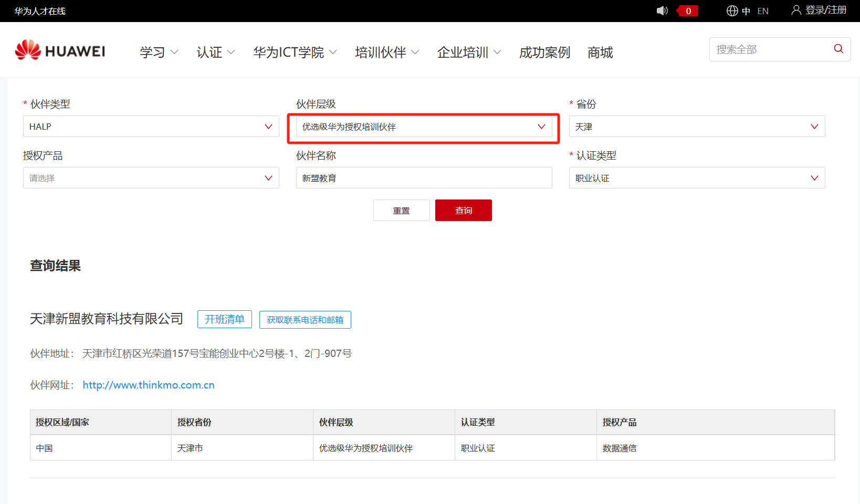Click company name 天津新盟教育科技有限公司
Screen dimensions: 860x504
pyautogui.click(x=107, y=319)
